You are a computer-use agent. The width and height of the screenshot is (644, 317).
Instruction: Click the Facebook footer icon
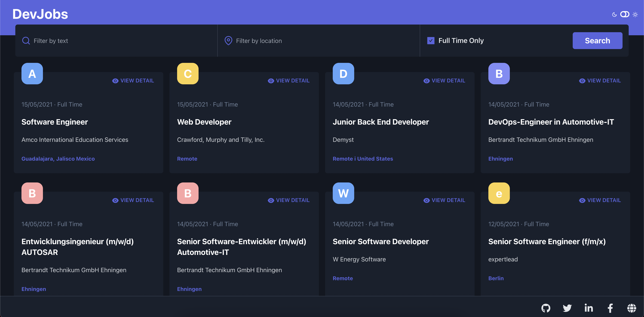tap(610, 308)
